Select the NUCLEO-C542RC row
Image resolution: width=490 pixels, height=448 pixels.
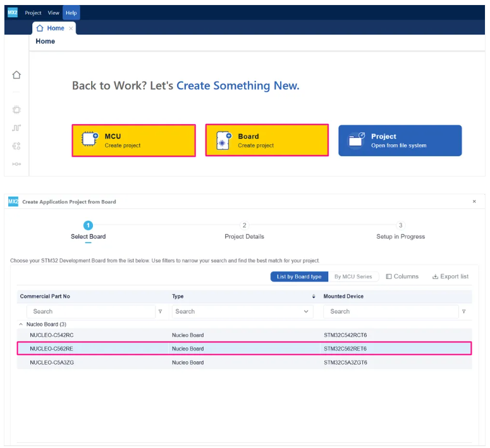click(x=245, y=335)
